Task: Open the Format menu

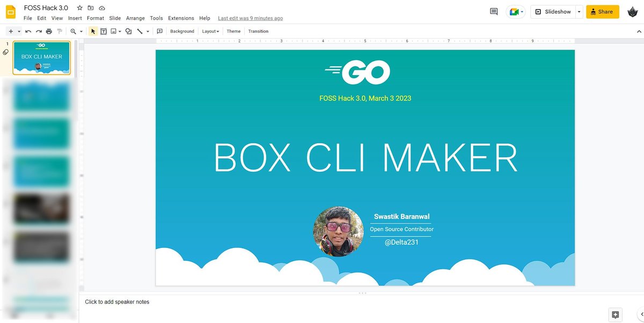Action: coord(96,18)
